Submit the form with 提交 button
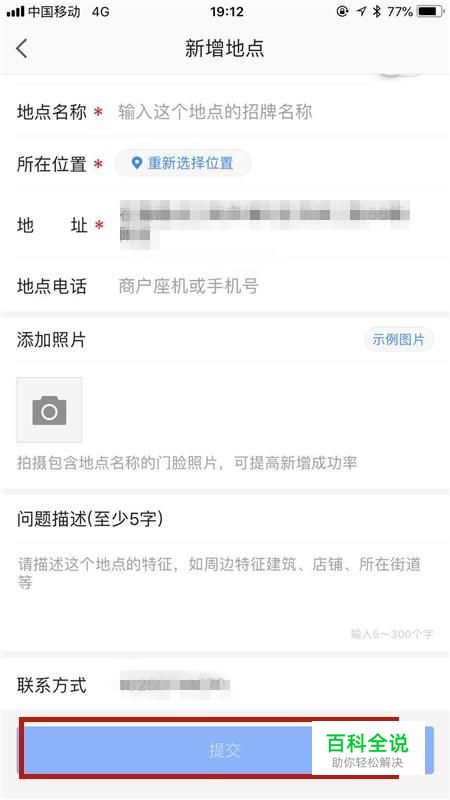Image resolution: width=450 pixels, height=800 pixels. click(x=224, y=749)
